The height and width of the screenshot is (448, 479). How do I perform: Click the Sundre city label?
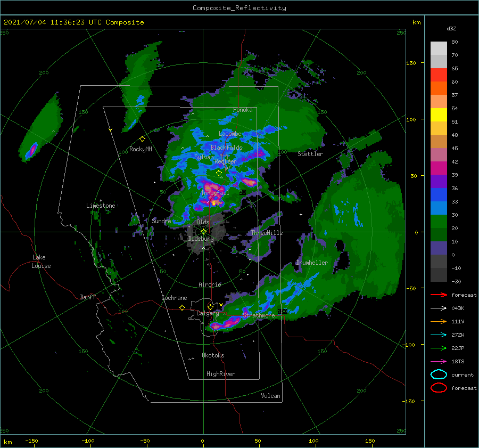click(x=161, y=221)
